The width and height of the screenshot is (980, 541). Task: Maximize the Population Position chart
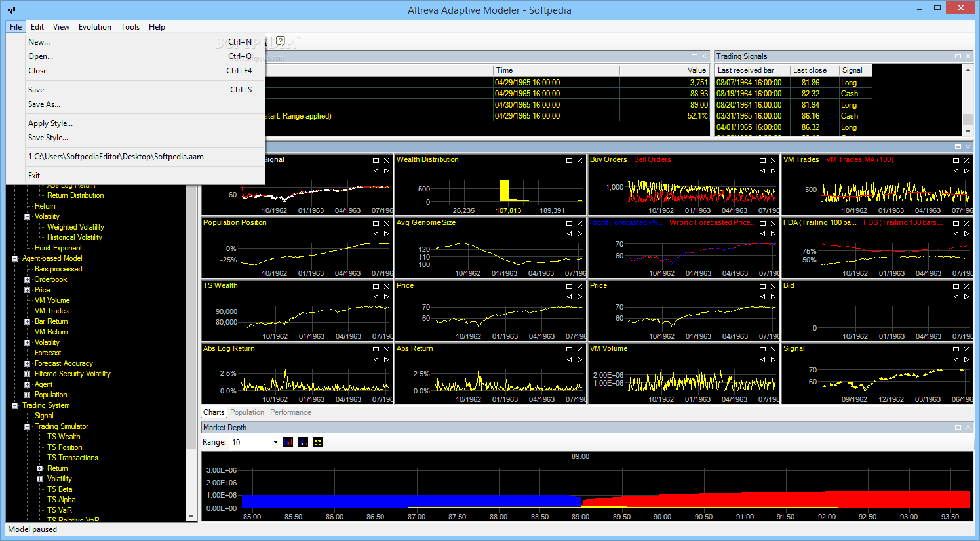tap(376, 223)
